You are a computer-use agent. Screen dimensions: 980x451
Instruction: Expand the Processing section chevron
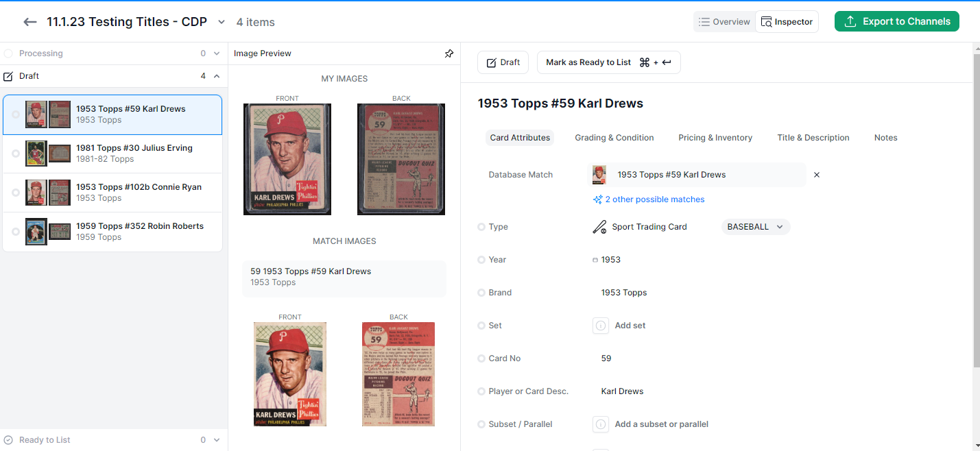coord(217,53)
